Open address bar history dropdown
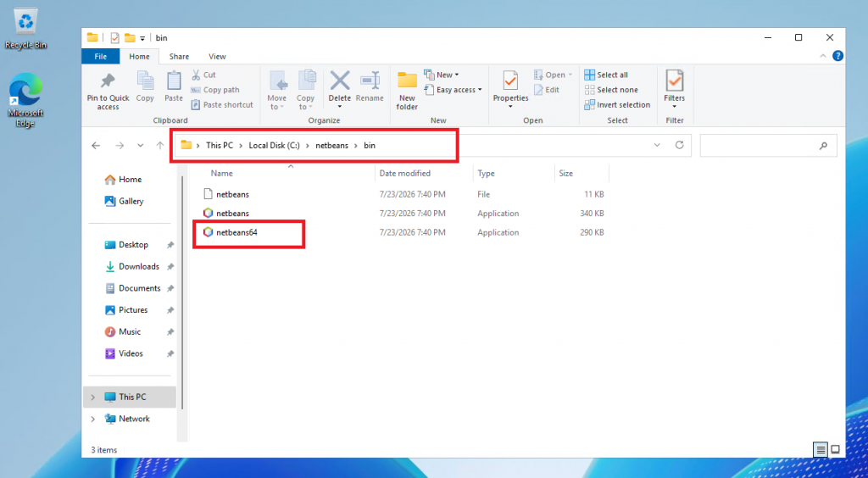Screen dimensions: 868x478 click(657, 146)
